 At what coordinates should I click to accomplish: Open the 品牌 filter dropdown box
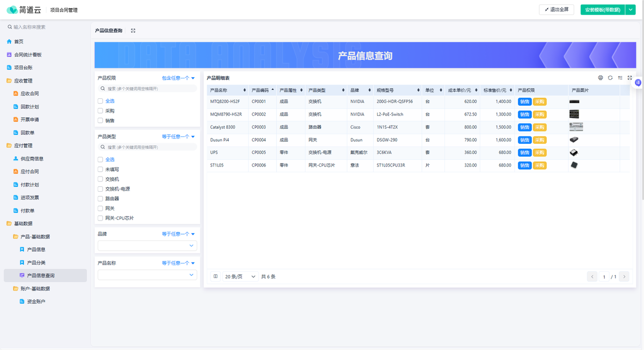(147, 245)
